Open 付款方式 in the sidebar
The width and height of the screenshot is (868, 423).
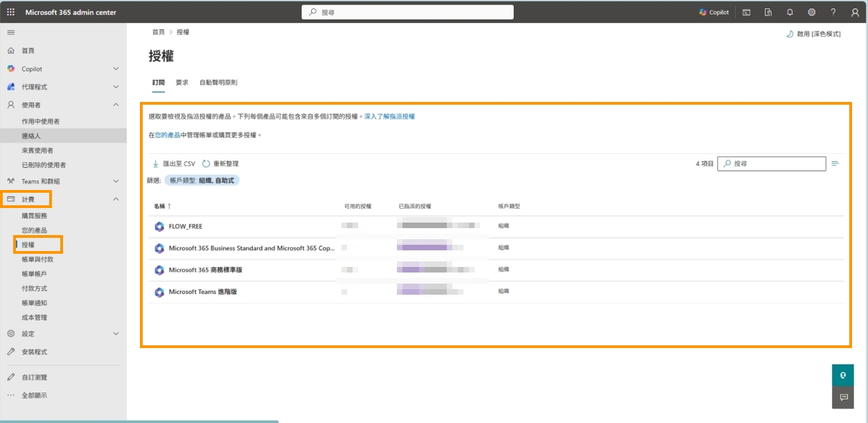point(35,288)
